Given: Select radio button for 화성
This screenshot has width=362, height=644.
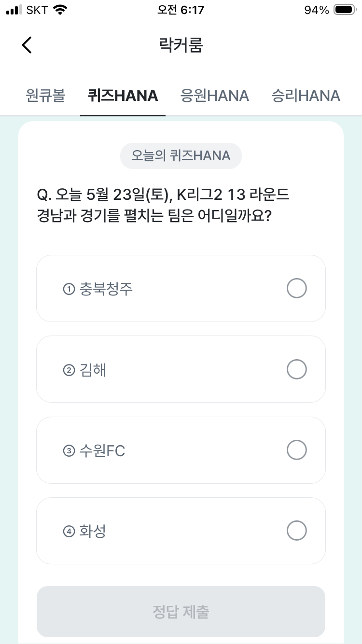Looking at the screenshot, I should (x=296, y=531).
